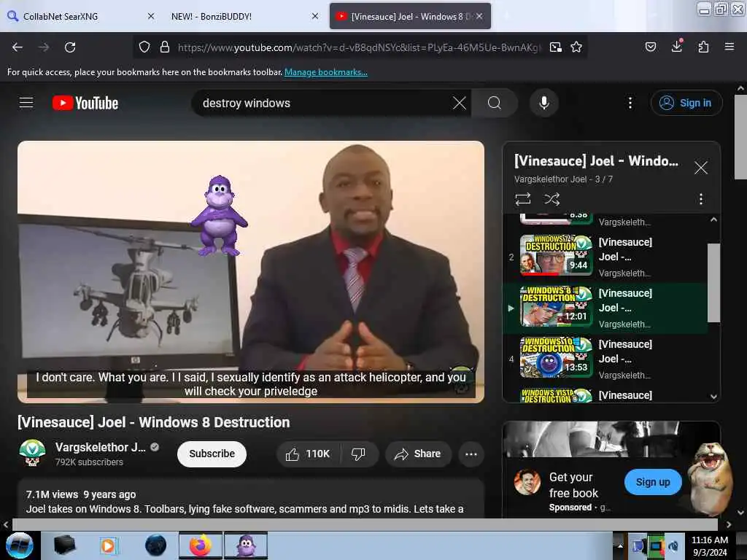Toggle playlist shuffle
This screenshot has height=560, width=747.
pos(551,199)
